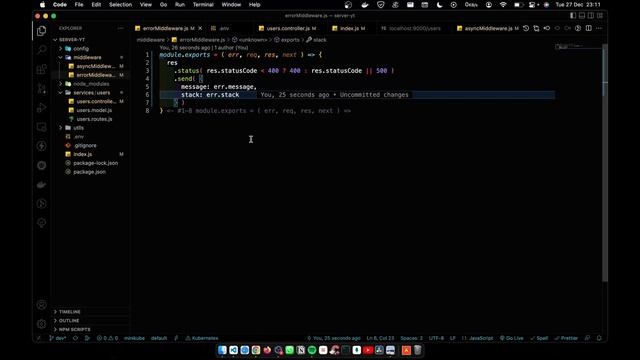Click the notifications bell in status bar
Viewport: 640px width, 360px height.
599,338
